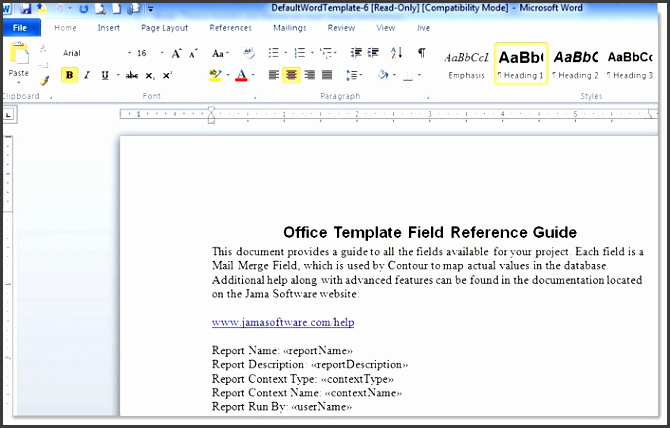Viewport: 670px width, 428px height.
Task: Click the Grow Font icon
Action: tap(176, 53)
